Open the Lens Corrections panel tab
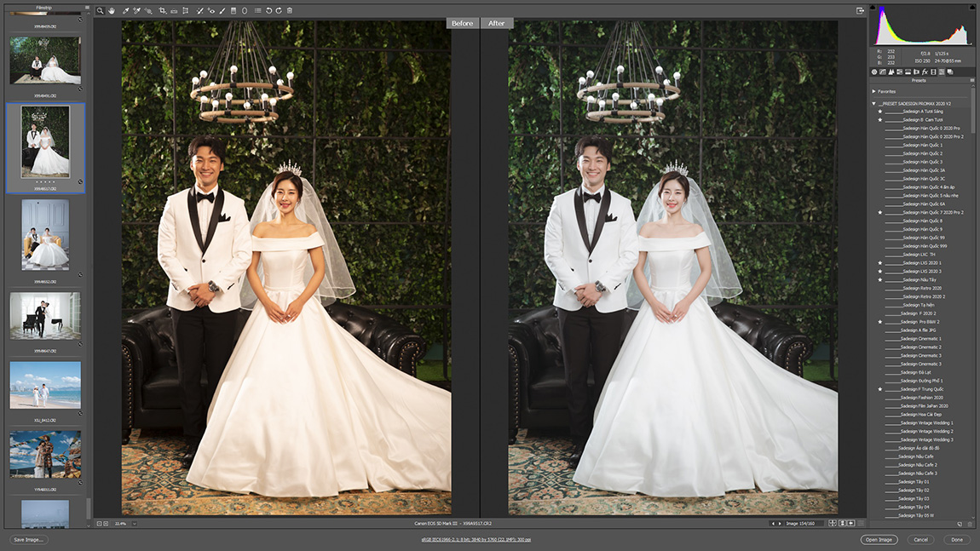This screenshot has width=980, height=551. point(916,72)
